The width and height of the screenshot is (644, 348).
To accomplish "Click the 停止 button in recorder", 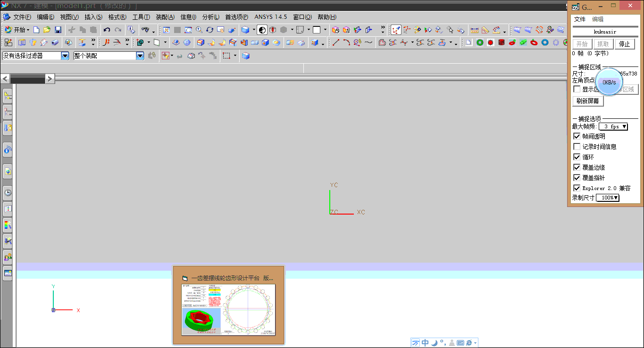I will [x=625, y=44].
